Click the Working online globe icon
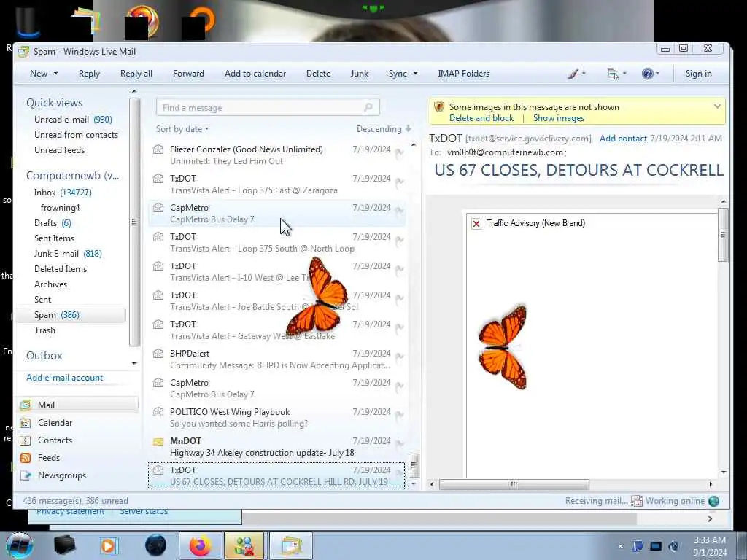The image size is (747, 560). (x=713, y=501)
